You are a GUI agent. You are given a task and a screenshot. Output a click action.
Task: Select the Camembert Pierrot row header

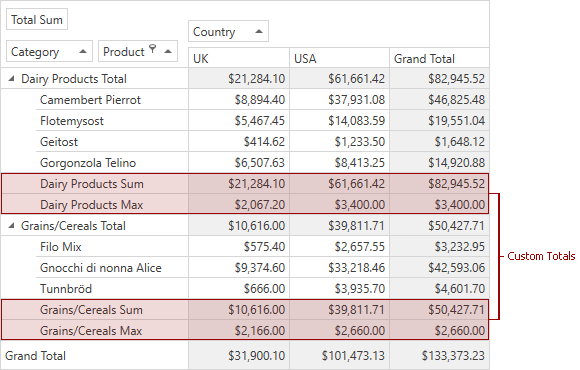coord(112,100)
